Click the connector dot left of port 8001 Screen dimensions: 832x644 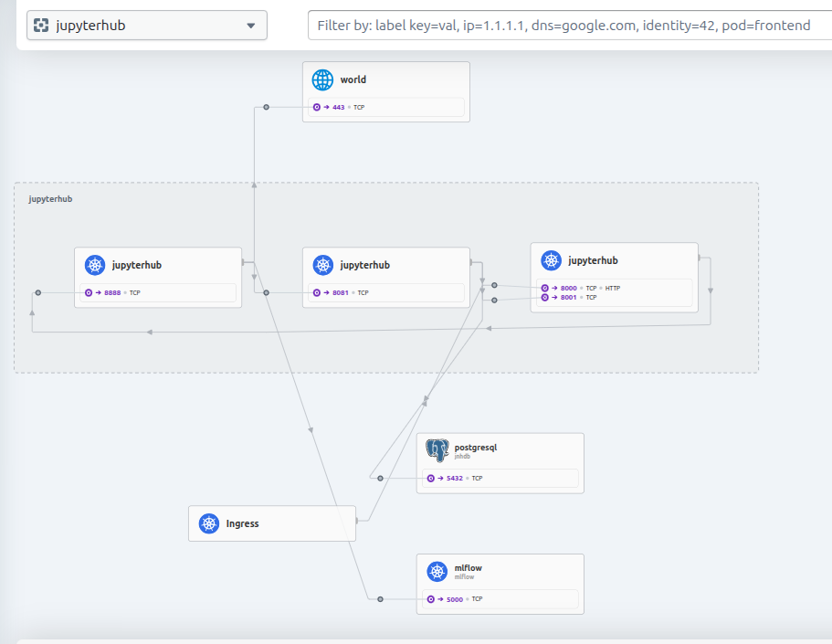tap(494, 301)
